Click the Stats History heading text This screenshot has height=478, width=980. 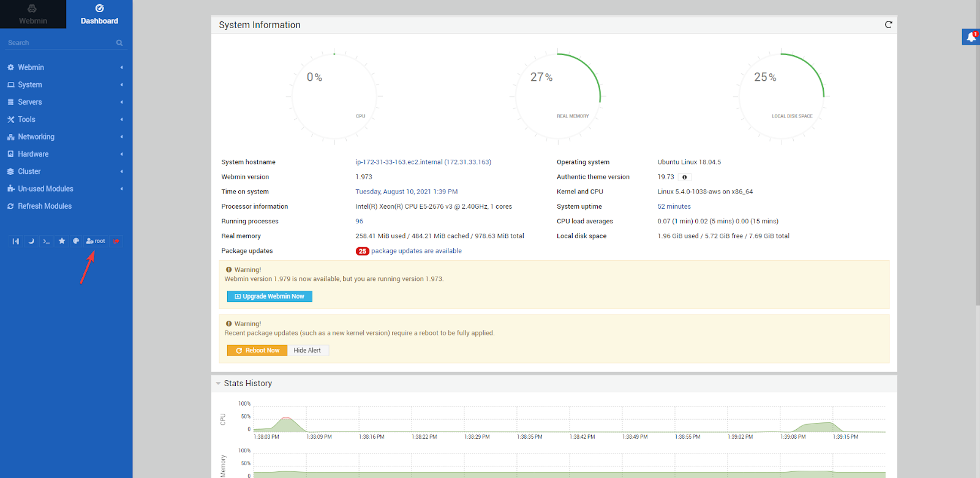click(248, 384)
